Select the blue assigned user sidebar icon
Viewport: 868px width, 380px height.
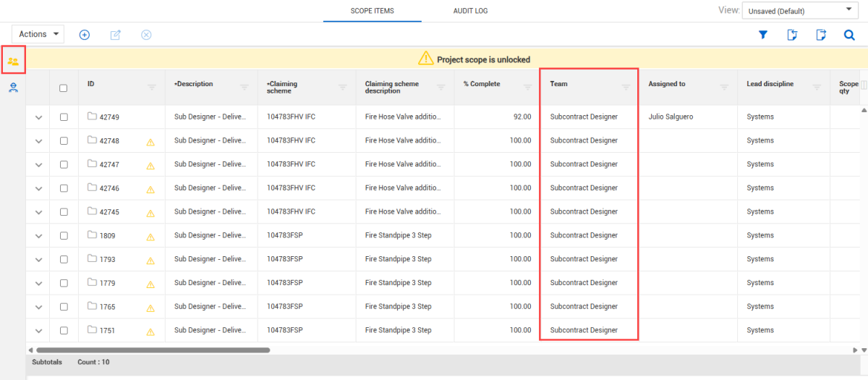click(13, 88)
